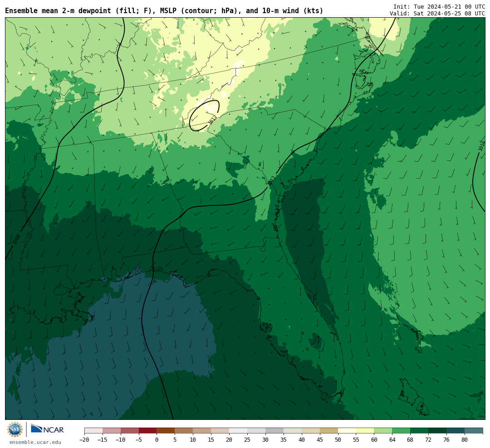490x448 pixels.
Task: Click the 1016 isobar contour label
Action: (482, 146)
